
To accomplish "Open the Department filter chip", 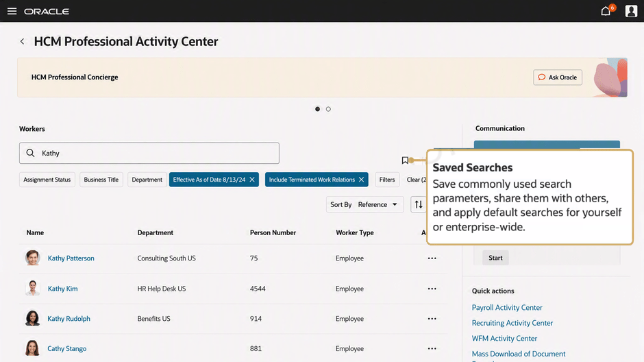I will coord(147,180).
